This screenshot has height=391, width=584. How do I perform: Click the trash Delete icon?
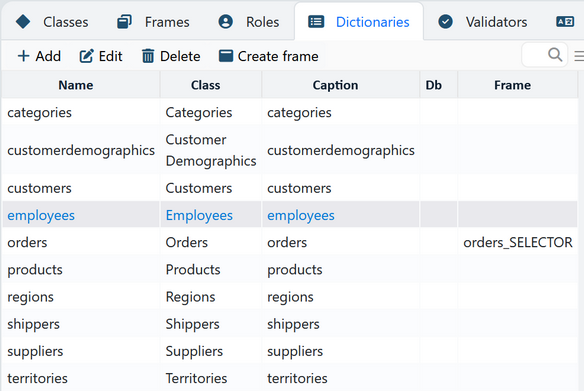coord(148,56)
